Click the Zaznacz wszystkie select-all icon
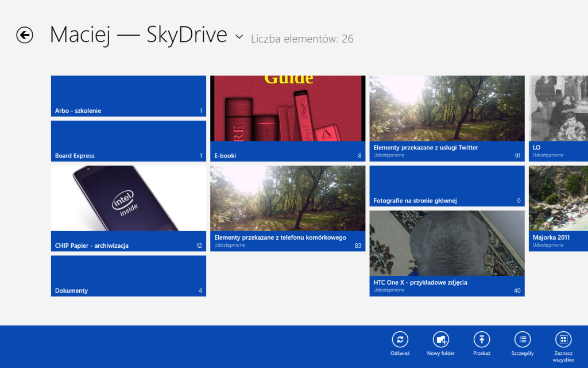 point(563,339)
